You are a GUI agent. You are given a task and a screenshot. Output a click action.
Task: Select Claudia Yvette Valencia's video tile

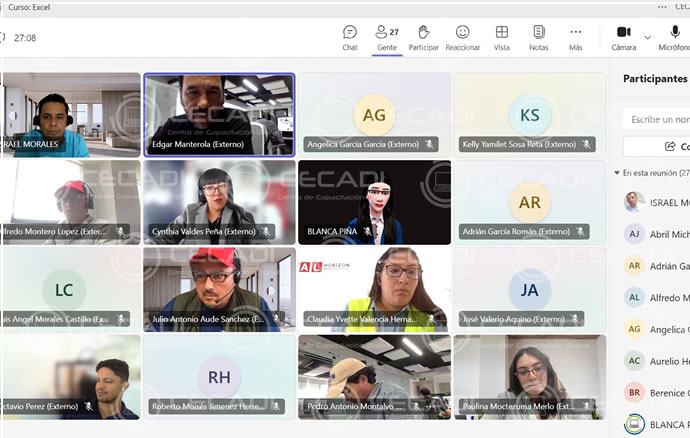374,289
